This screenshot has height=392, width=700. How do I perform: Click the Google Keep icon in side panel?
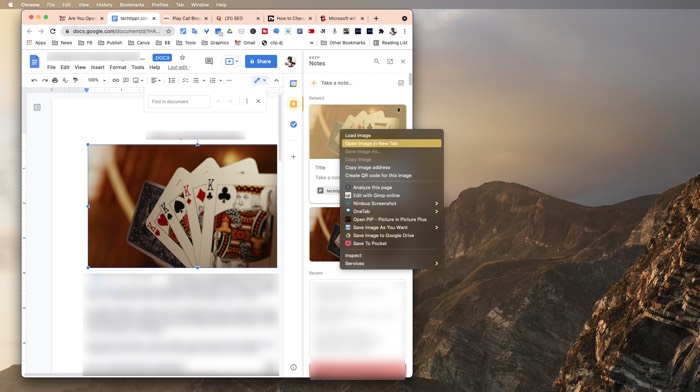293,104
